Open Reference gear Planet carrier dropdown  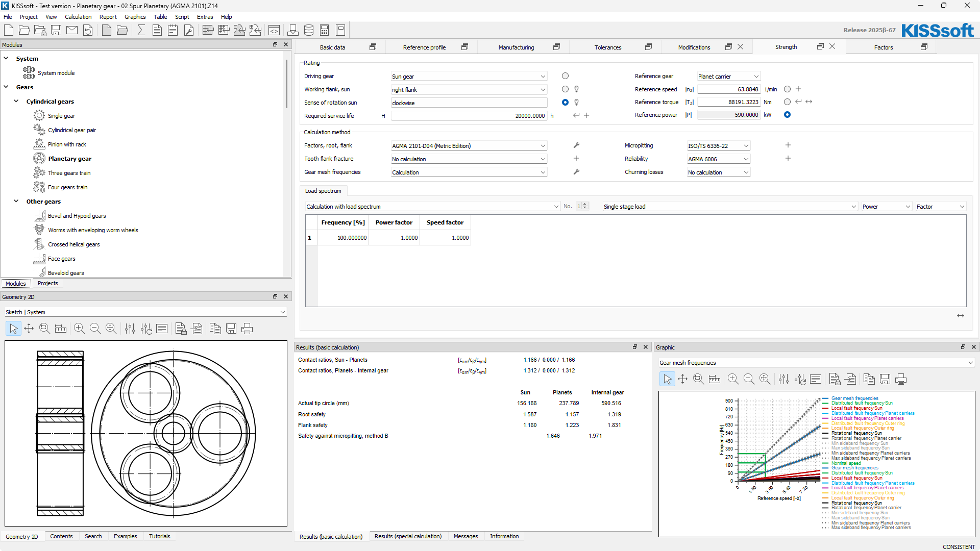(x=728, y=77)
